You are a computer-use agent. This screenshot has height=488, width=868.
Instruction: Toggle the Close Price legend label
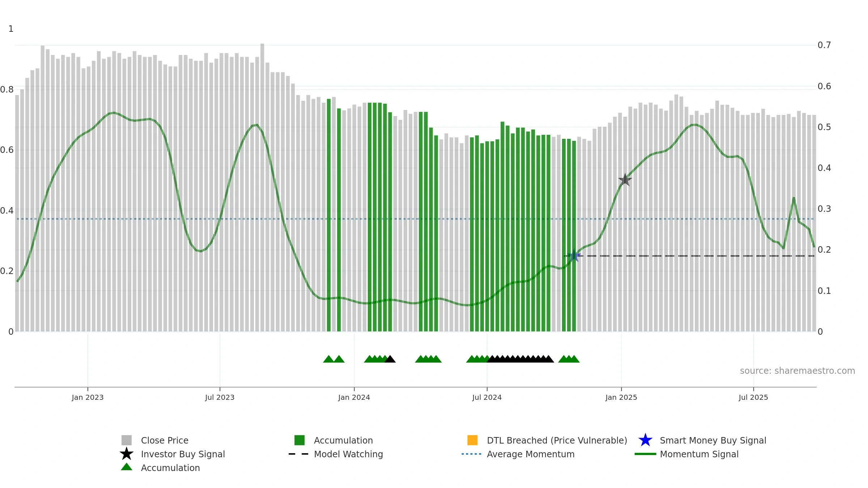165,440
